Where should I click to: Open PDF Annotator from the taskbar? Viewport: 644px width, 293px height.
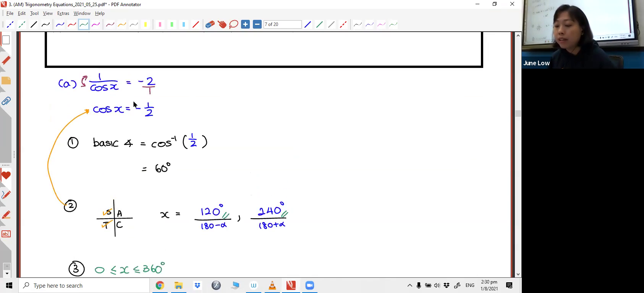tap(291, 285)
